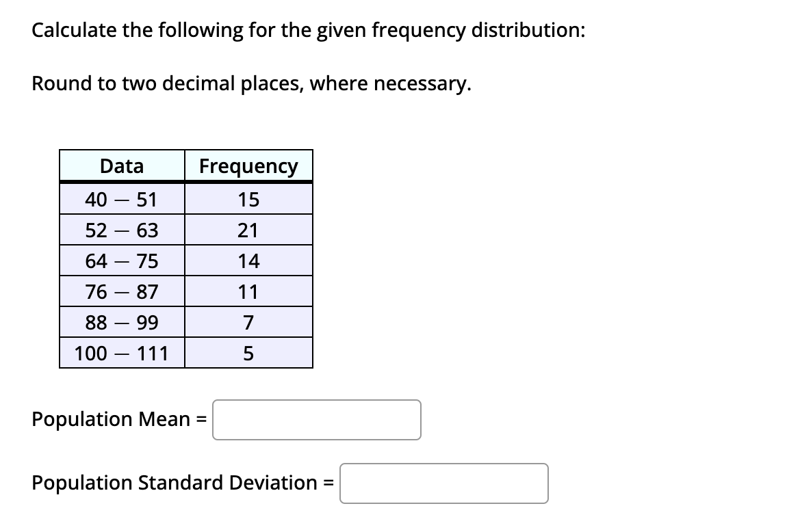The width and height of the screenshot is (787, 532).
Task: Click the 52 – 63 table cell
Action: point(122,230)
